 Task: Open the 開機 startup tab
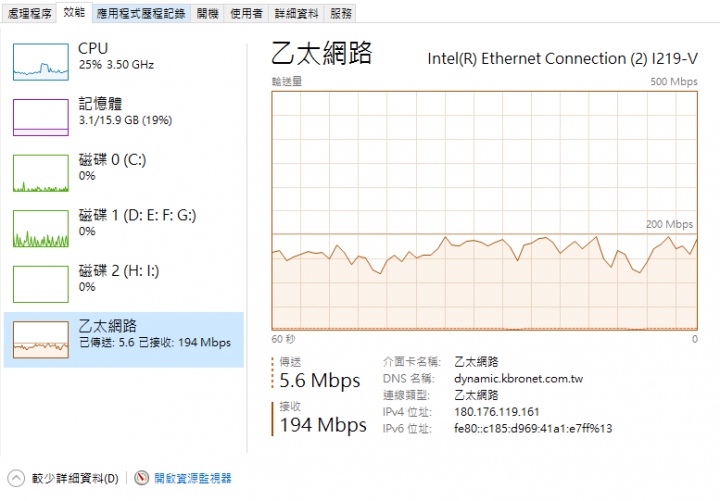(208, 13)
